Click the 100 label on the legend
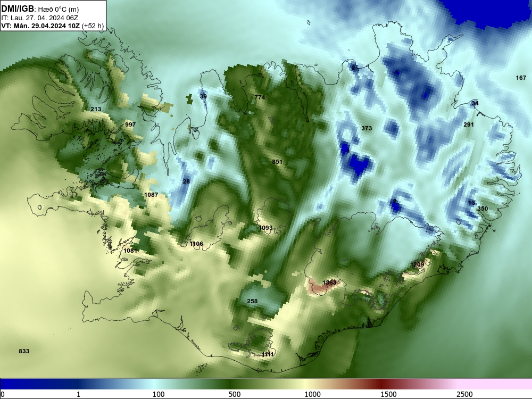 [x=159, y=394]
